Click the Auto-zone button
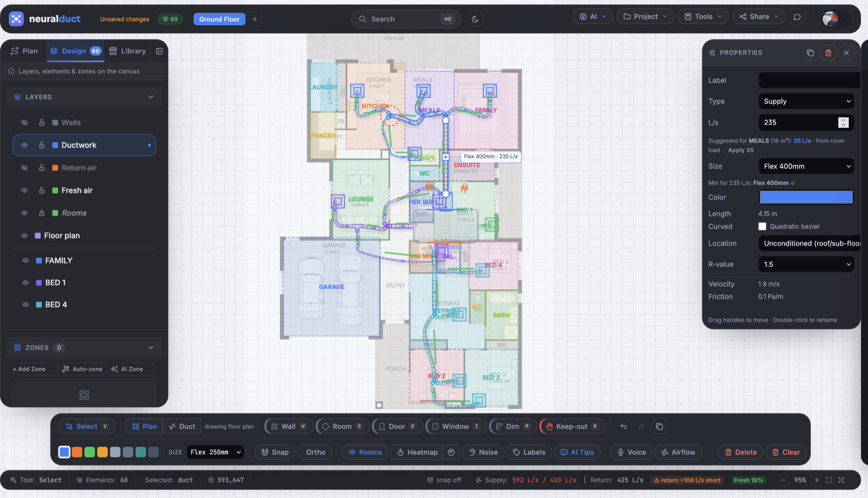This screenshot has height=498, width=868. click(82, 369)
